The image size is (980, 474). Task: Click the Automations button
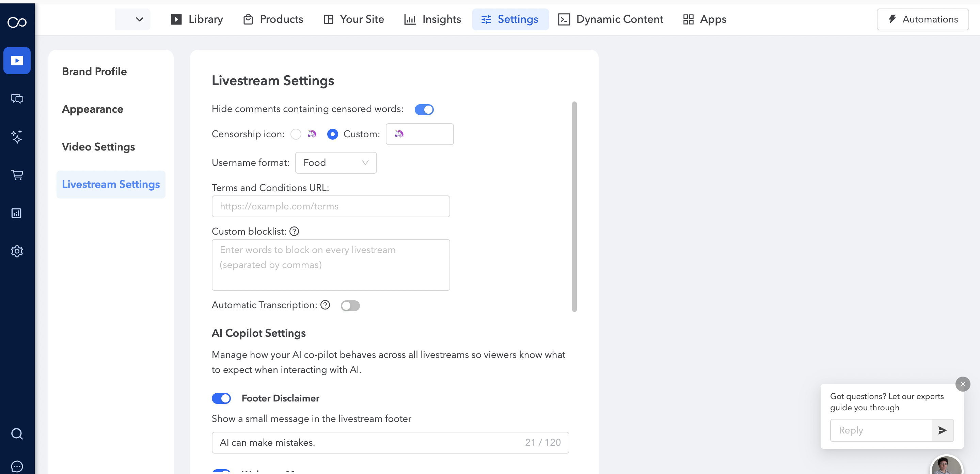click(922, 19)
